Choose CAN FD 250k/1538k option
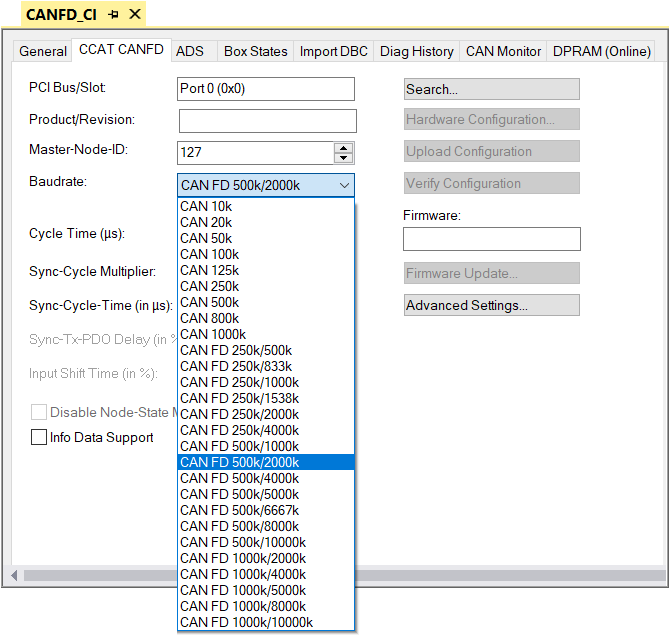670x636 pixels. (266, 398)
